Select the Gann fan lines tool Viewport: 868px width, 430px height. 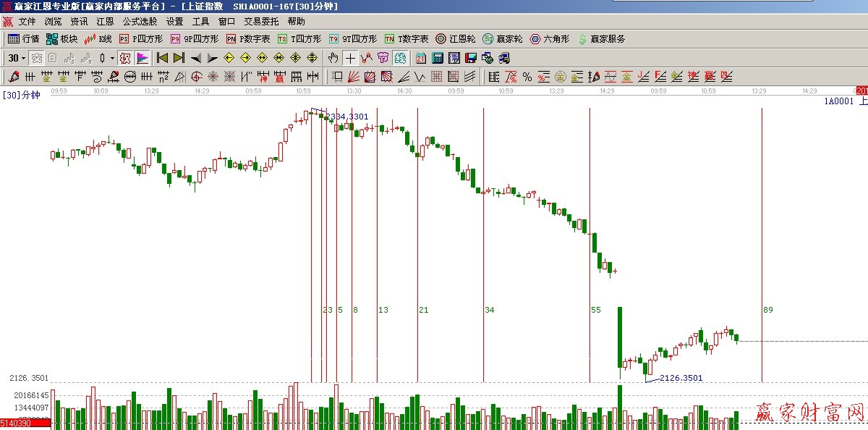click(x=353, y=77)
